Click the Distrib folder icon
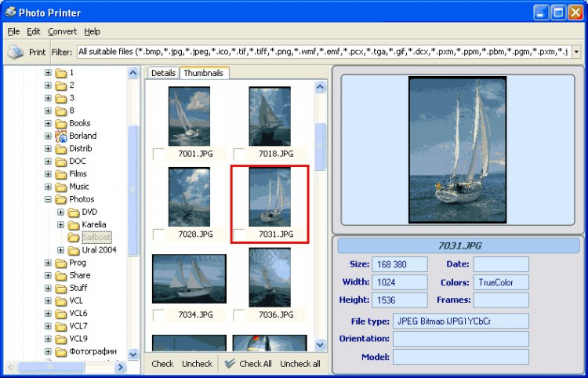 tap(61, 149)
